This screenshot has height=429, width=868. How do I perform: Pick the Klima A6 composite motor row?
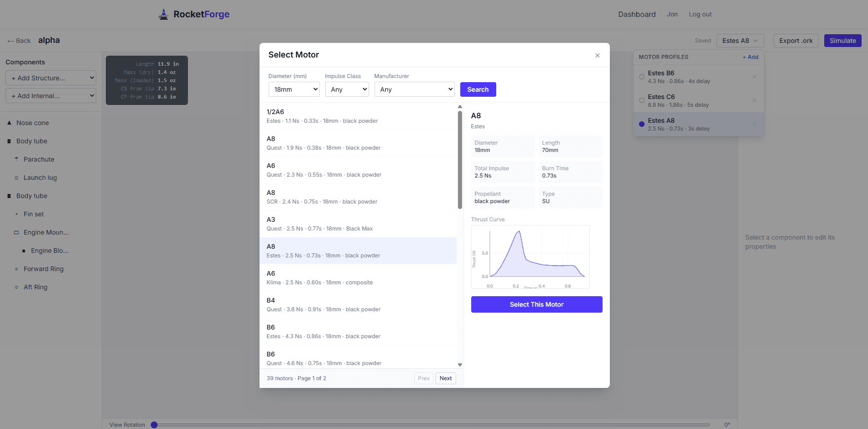click(x=358, y=277)
